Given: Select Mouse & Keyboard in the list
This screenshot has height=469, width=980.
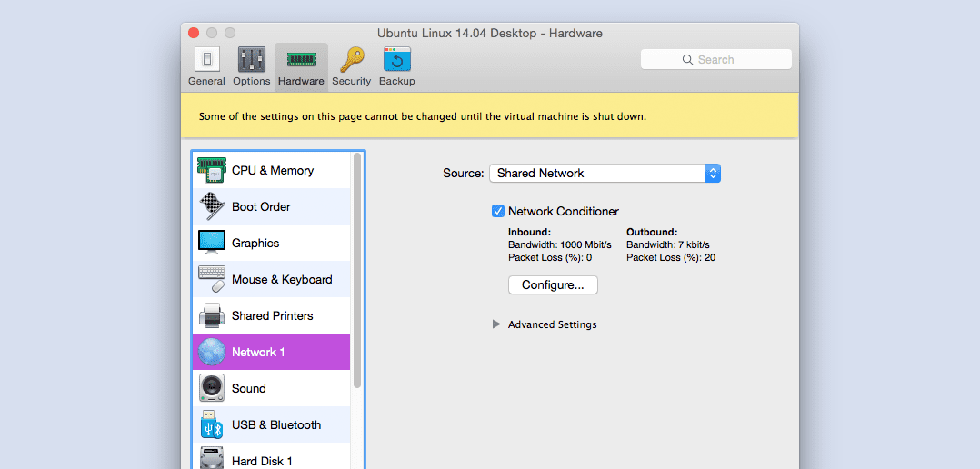Looking at the screenshot, I should click(271, 278).
